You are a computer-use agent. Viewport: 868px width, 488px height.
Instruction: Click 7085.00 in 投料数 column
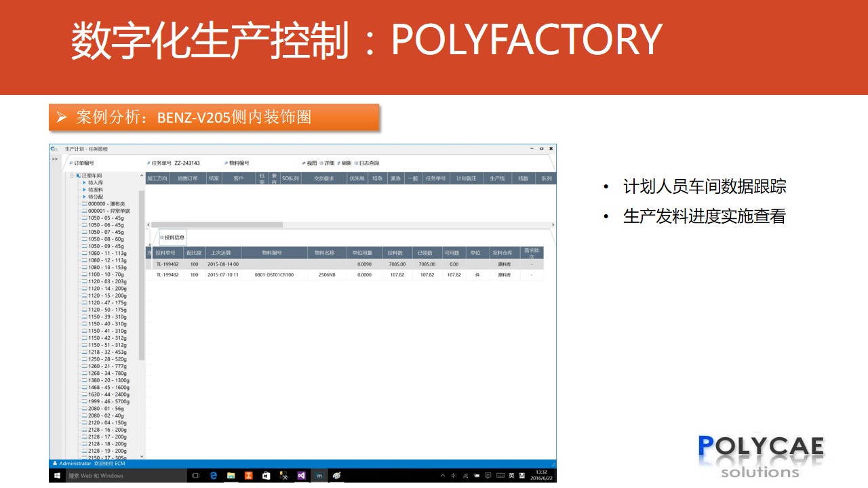[397, 264]
